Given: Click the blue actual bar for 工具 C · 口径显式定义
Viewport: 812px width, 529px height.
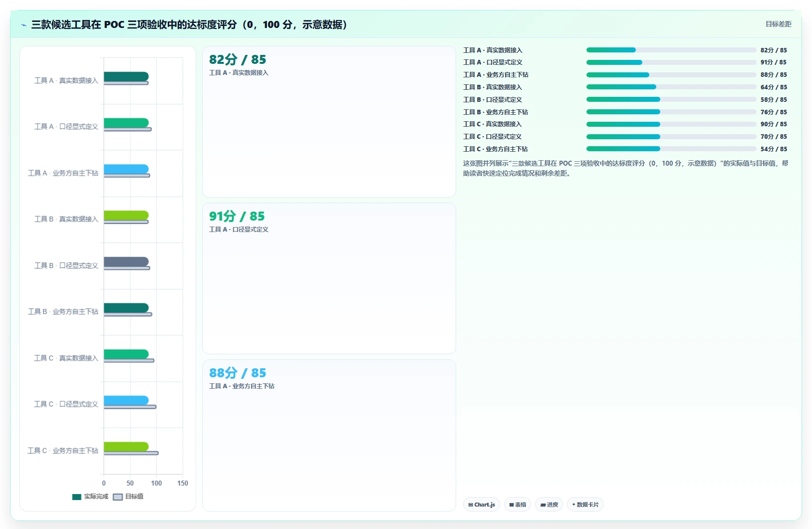Looking at the screenshot, I should [126, 400].
